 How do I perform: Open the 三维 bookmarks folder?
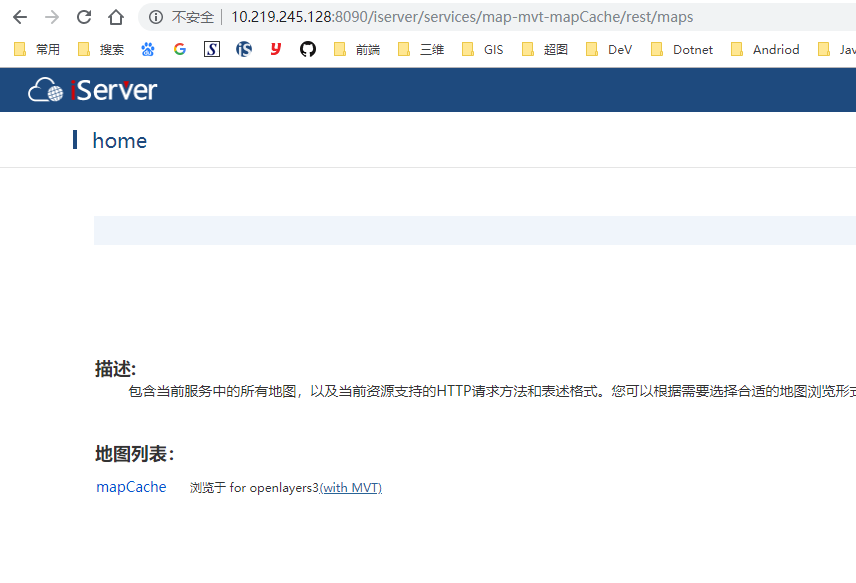[x=421, y=50]
